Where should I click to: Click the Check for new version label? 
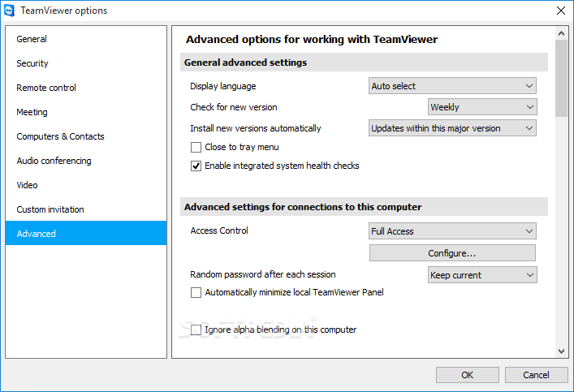point(234,107)
